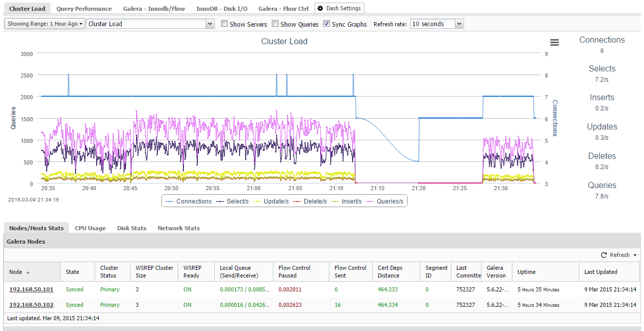This screenshot has height=331, width=644.
Task: Uncheck the Sync Graphs checkbox
Action: [326, 24]
